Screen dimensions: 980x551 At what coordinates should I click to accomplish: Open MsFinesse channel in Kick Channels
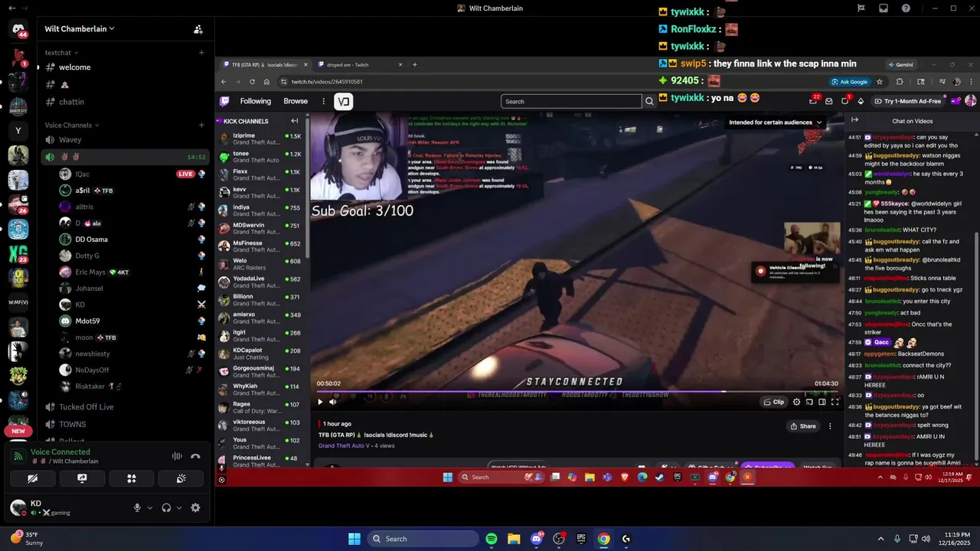(262, 246)
